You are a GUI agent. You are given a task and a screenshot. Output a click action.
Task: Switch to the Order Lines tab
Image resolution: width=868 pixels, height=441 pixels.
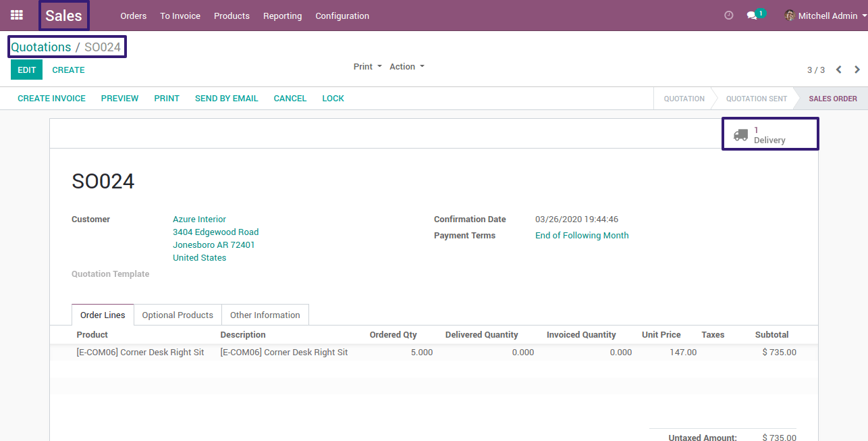click(103, 315)
